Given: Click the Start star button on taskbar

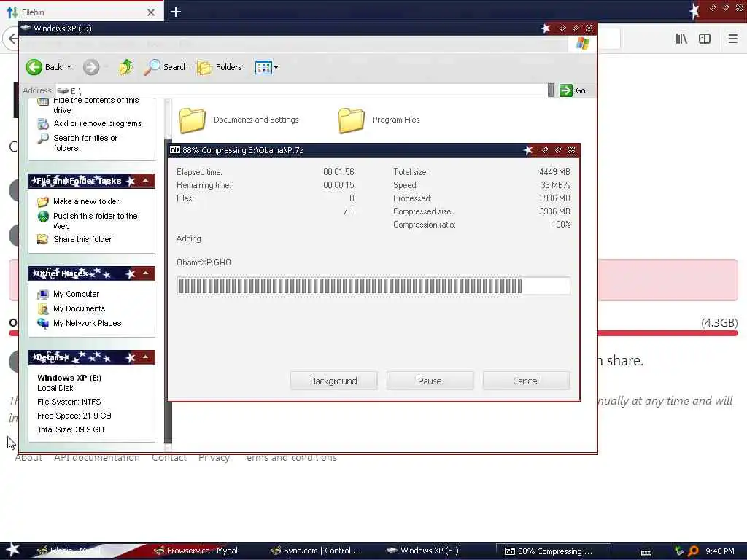Looking at the screenshot, I should 12,550.
